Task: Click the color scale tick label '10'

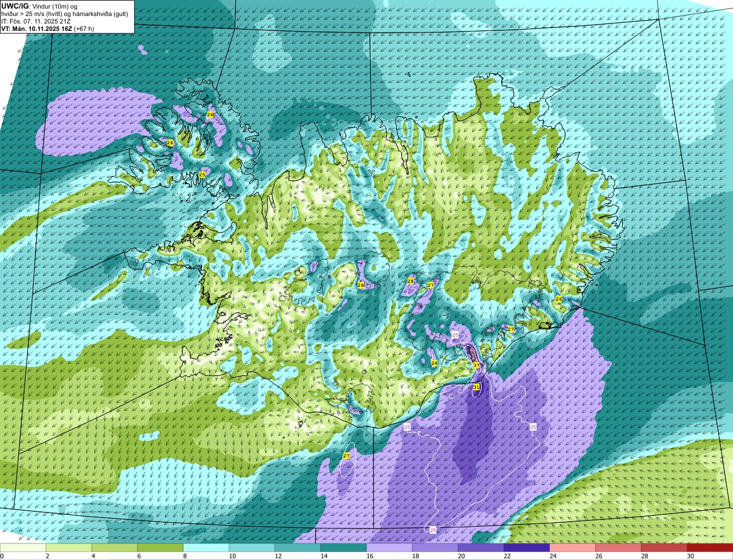Action: click(x=232, y=556)
